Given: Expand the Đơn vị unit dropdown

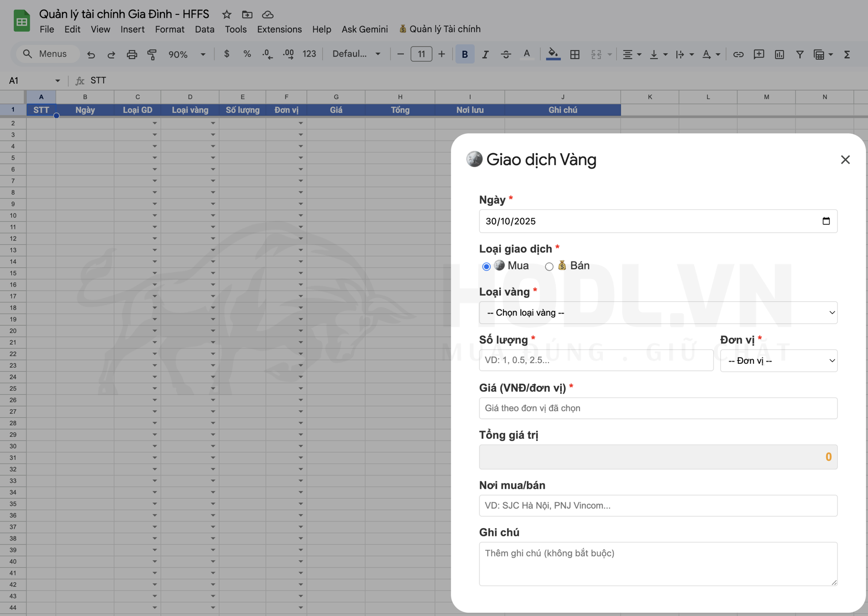Looking at the screenshot, I should click(x=778, y=361).
